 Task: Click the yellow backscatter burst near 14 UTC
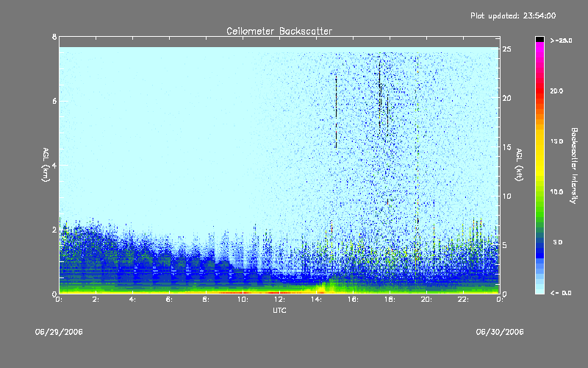click(321, 289)
